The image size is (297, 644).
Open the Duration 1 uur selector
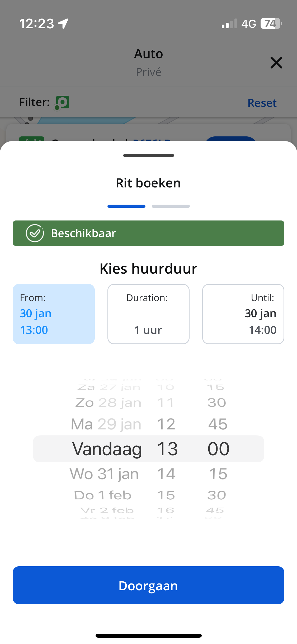148,314
